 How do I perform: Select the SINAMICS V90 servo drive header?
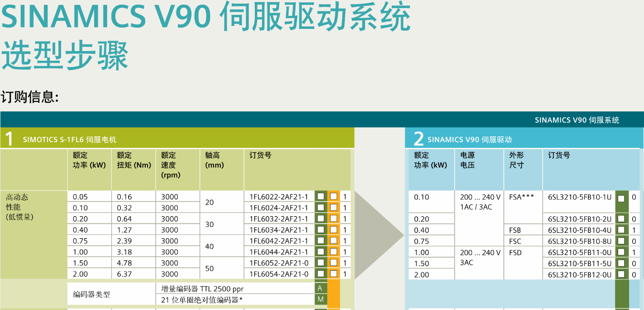tap(469, 140)
